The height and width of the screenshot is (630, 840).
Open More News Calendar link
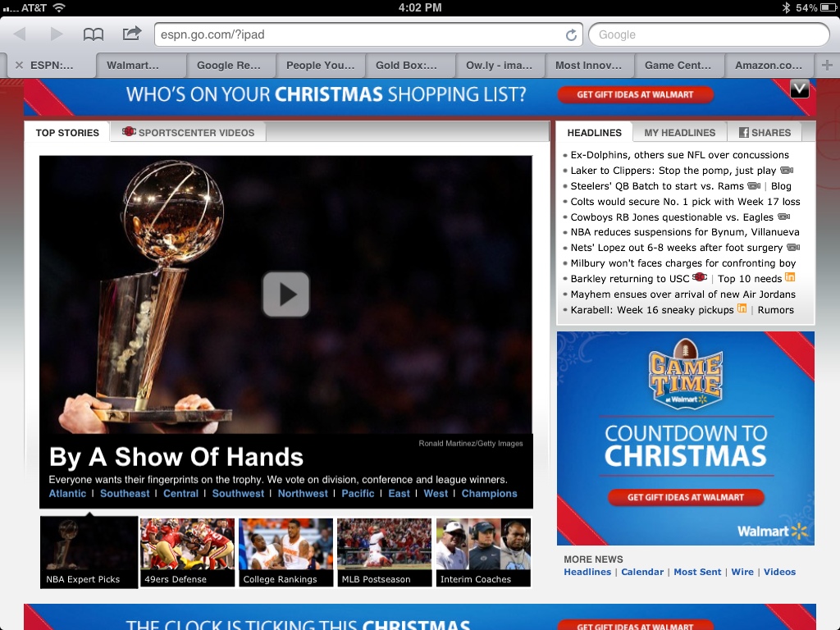(x=642, y=572)
